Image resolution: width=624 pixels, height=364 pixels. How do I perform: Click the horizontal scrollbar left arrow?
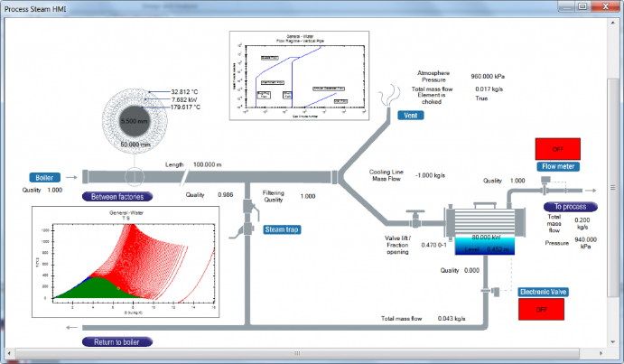pos(9,353)
